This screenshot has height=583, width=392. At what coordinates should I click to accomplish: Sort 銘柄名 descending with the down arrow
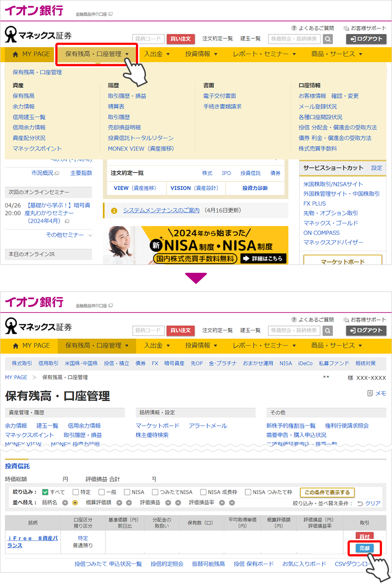point(65,502)
